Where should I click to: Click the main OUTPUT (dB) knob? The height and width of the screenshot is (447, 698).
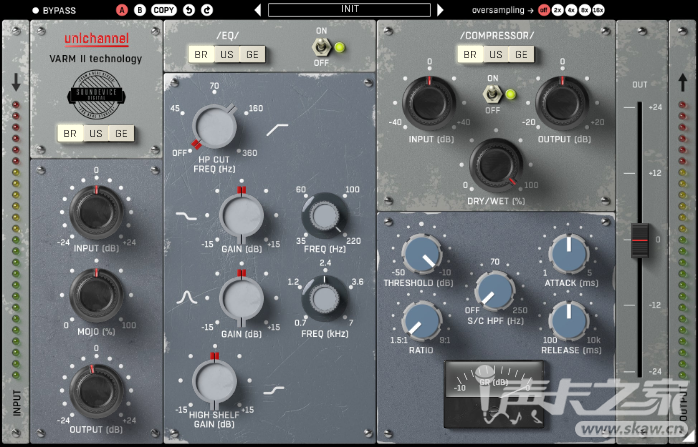click(96, 391)
